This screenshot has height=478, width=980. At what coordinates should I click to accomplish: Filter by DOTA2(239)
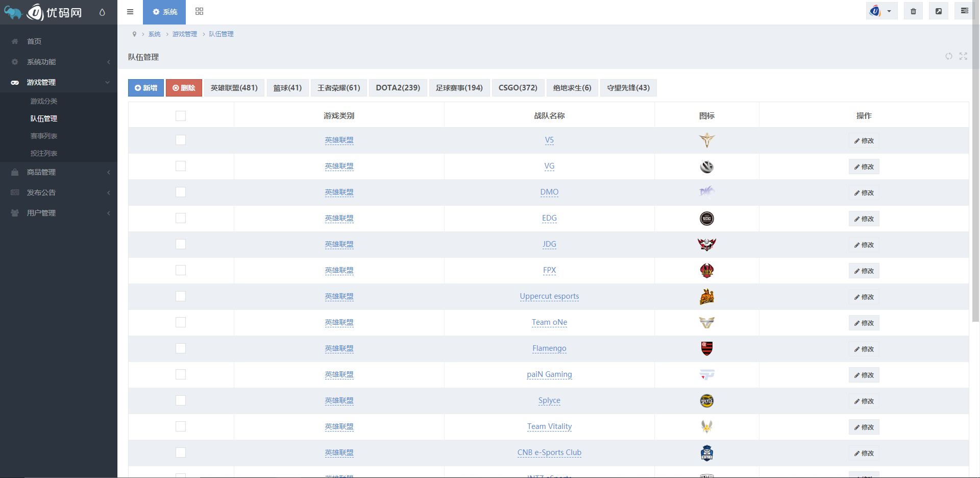[x=398, y=88]
